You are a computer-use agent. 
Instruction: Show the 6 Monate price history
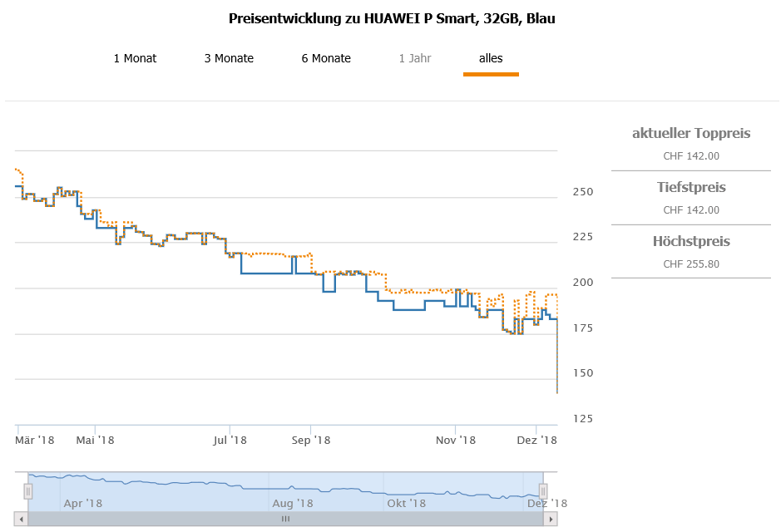326,58
